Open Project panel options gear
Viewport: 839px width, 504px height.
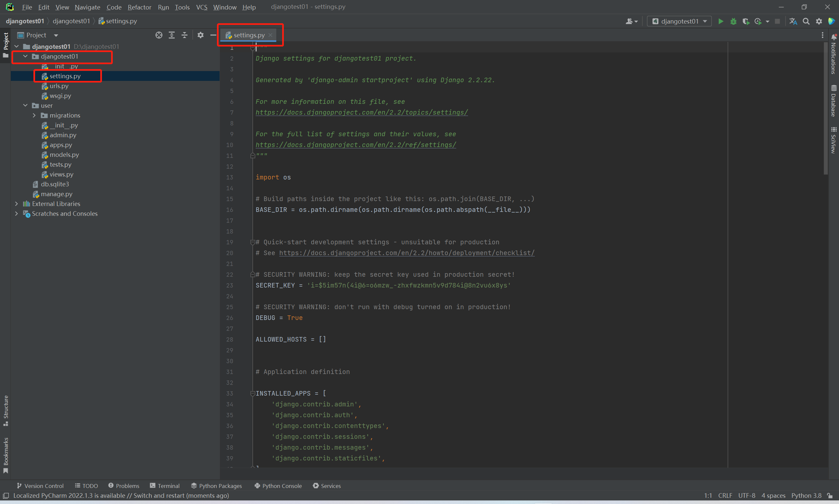tap(201, 35)
